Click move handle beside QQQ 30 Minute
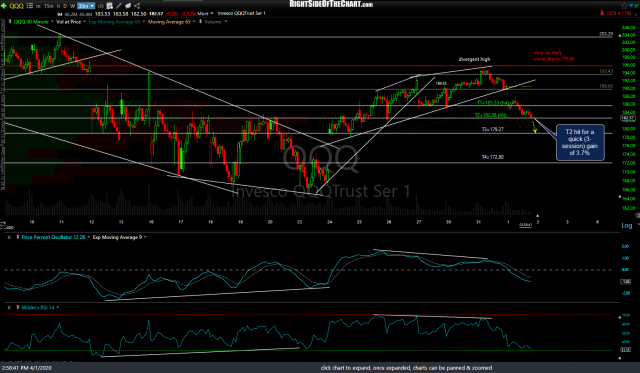The image size is (640, 373). (x=10, y=22)
